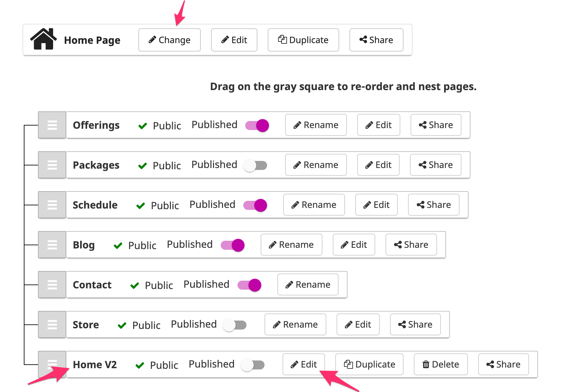
Task: Turn off Blog Published toggle
Action: pos(233,245)
